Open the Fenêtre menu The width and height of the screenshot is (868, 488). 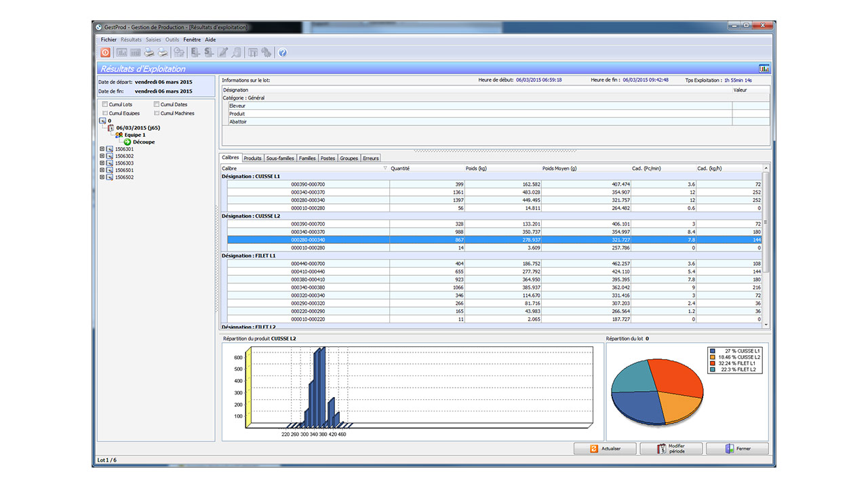click(x=192, y=39)
